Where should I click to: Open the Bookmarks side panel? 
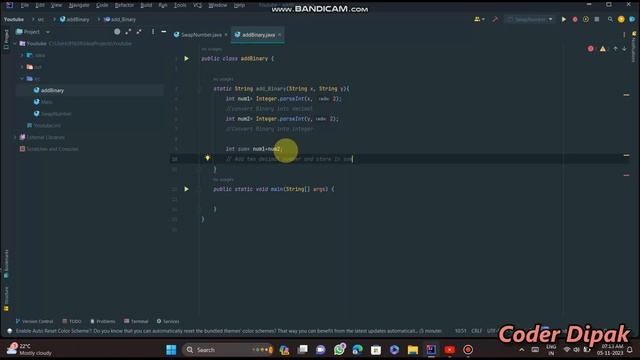[x=6, y=263]
